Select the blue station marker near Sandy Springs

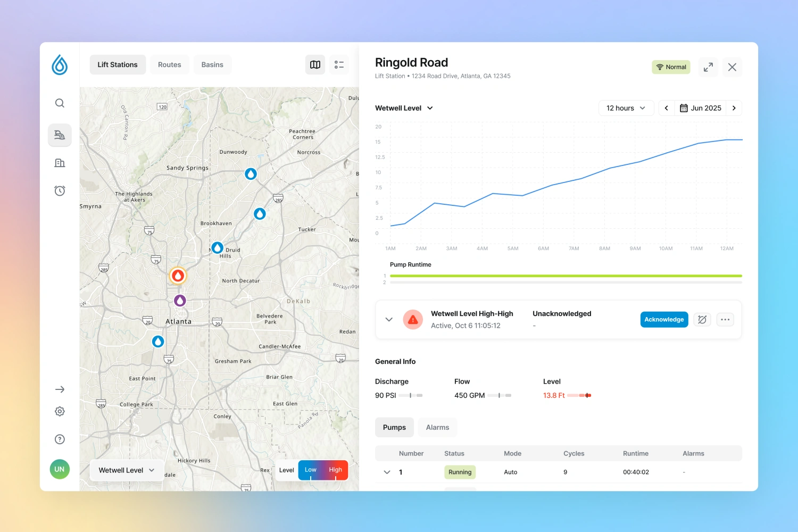click(x=251, y=174)
